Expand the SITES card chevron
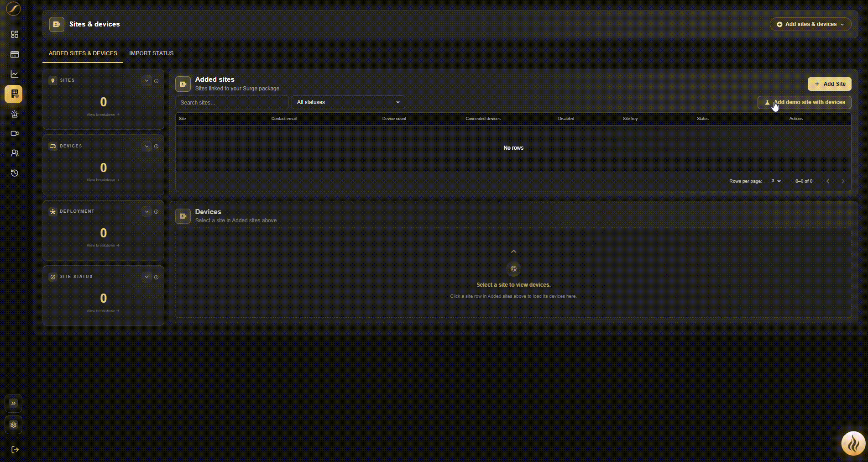The height and width of the screenshot is (462, 868). pos(146,81)
